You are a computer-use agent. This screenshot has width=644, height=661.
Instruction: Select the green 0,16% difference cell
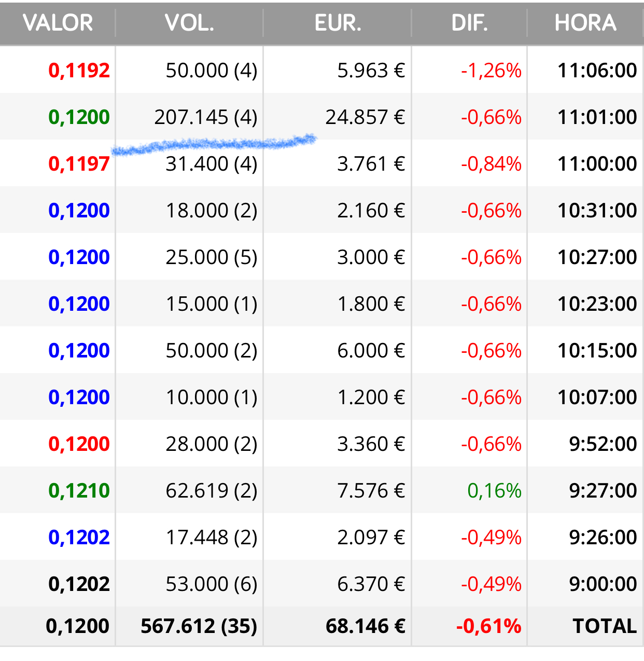point(494,491)
